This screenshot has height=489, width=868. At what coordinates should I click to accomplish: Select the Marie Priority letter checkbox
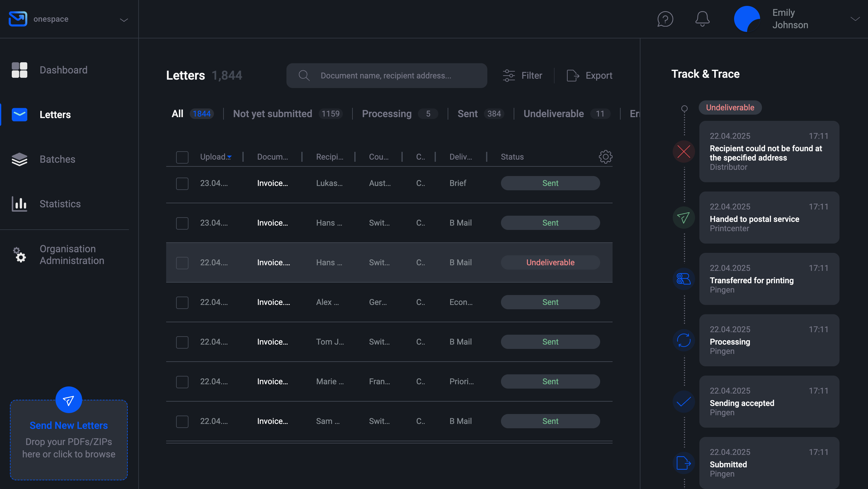pos(182,382)
